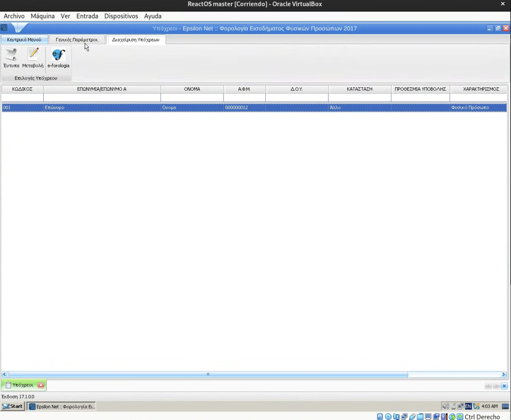This screenshot has width=511, height=420.
Task: Click the filter field under ΚΑΤΑΣΤΑΣΗ
Action: [360, 97]
